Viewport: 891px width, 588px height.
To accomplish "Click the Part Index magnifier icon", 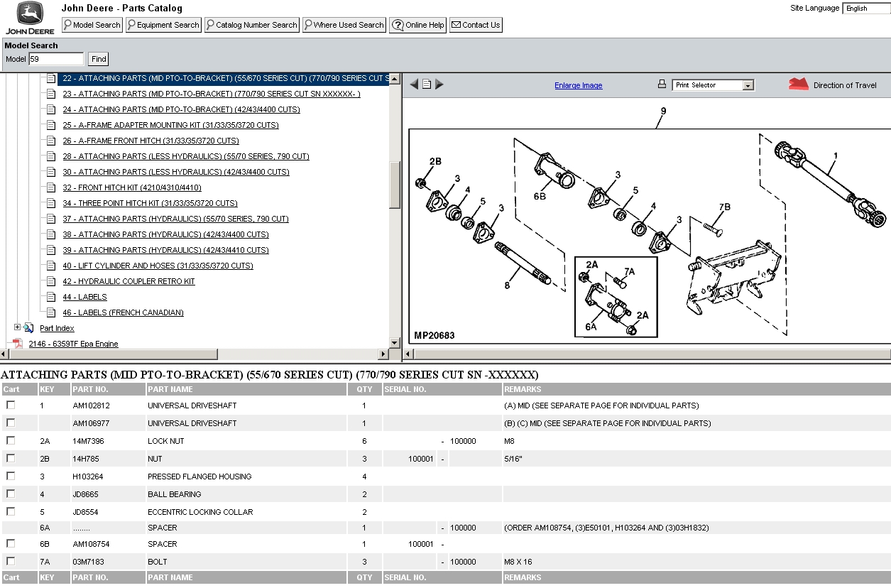I will coord(28,328).
